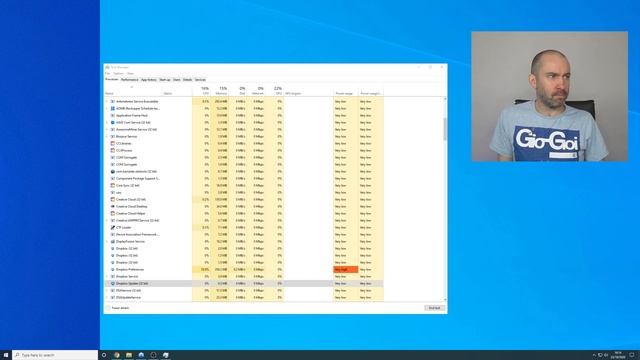
Task: Click the AOMEI Backupper Schedule task icon
Action: point(113,108)
